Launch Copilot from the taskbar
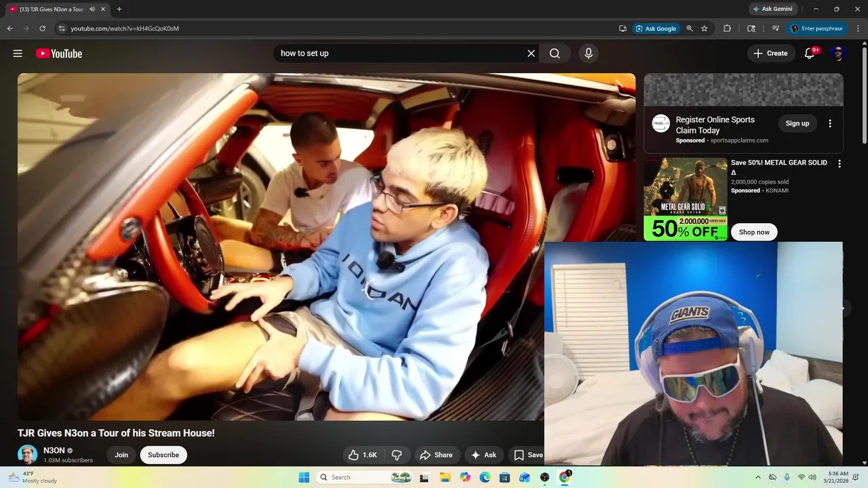Viewport: 868px width, 488px height. [x=465, y=477]
